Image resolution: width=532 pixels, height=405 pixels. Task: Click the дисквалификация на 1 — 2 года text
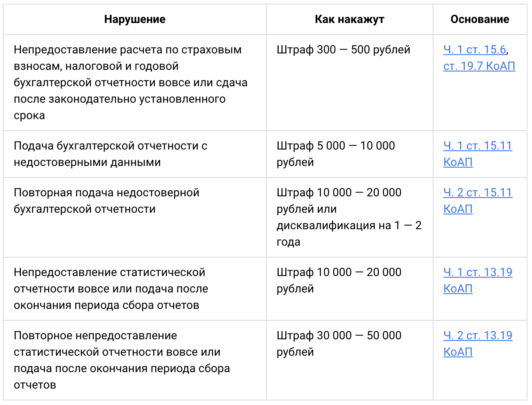(349, 234)
